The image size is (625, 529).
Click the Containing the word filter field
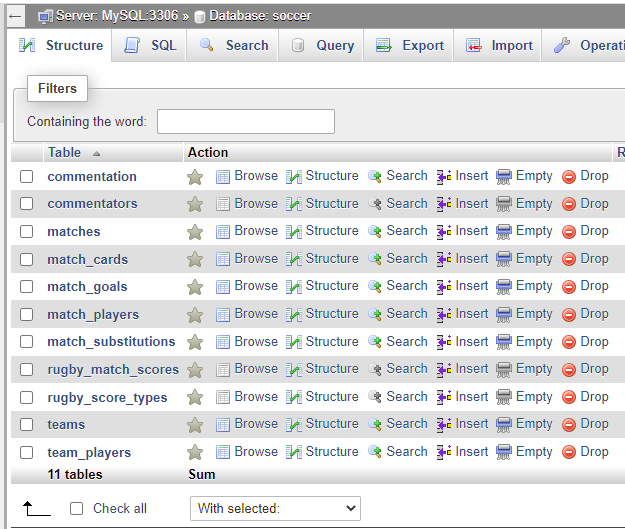click(x=246, y=122)
